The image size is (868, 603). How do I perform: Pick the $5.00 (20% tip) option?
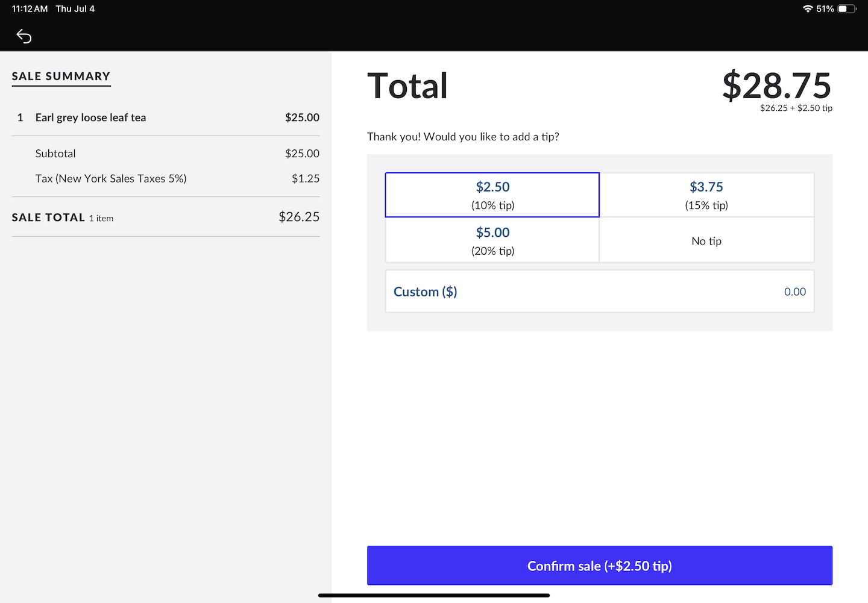click(492, 240)
